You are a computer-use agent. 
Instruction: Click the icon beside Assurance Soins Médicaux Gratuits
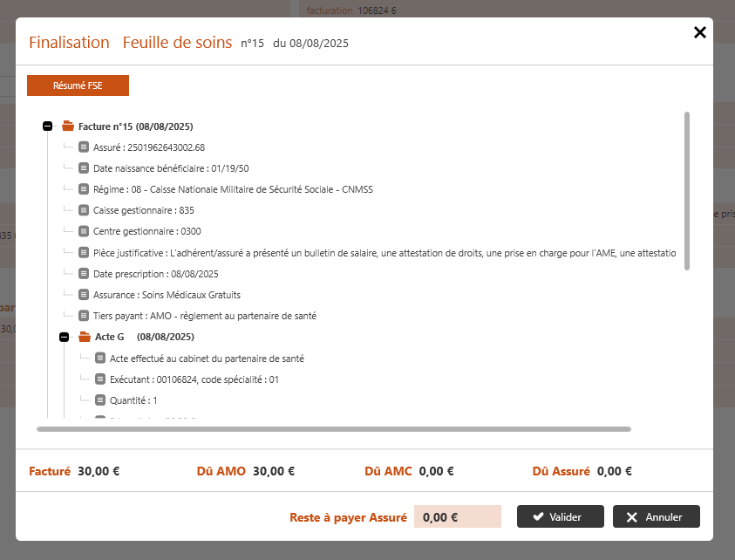[84, 295]
